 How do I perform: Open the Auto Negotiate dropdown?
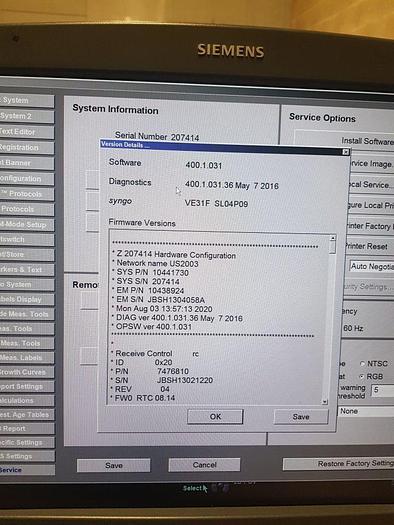[x=372, y=267]
